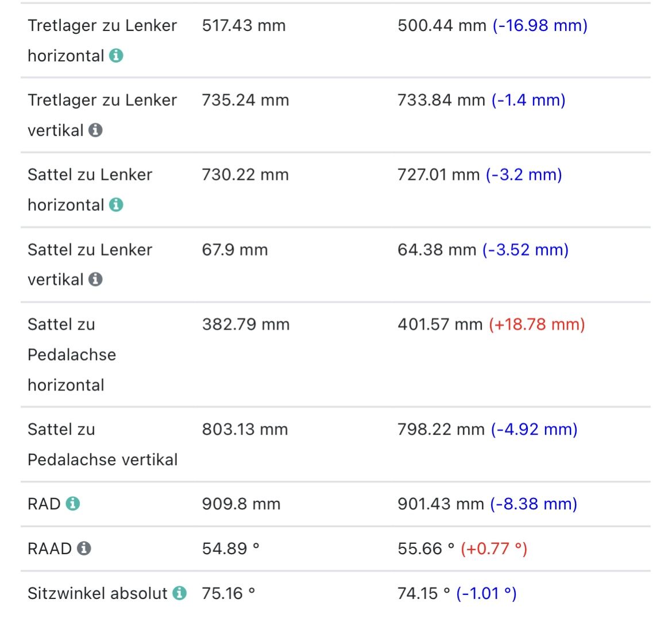Click info icon next to Tretlager zu Lenker horizontal
The width and height of the screenshot is (672, 626).
coord(116,56)
